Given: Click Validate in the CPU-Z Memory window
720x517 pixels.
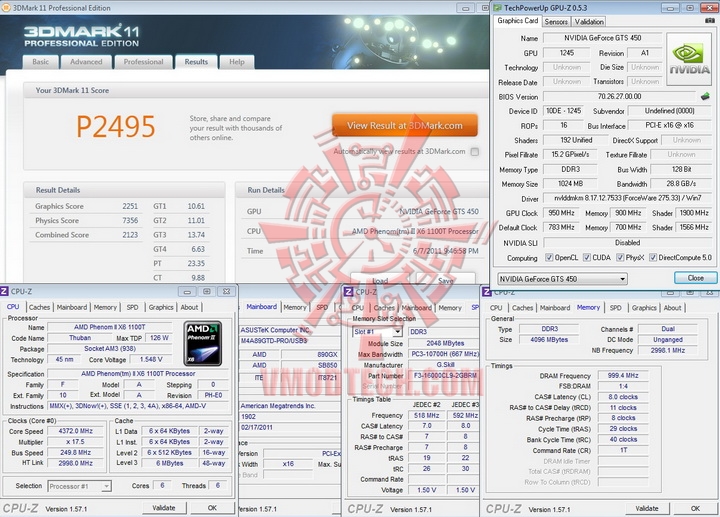Looking at the screenshot, I should coord(647,508).
